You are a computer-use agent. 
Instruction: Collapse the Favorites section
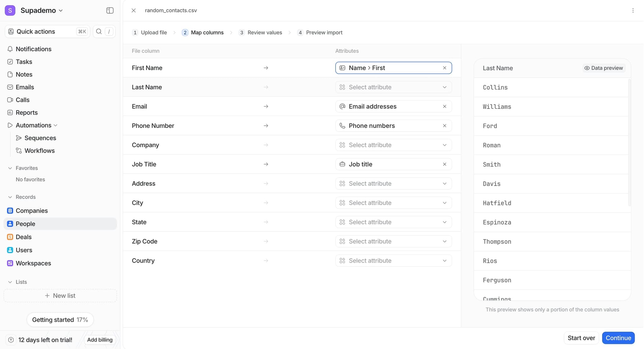(10, 168)
